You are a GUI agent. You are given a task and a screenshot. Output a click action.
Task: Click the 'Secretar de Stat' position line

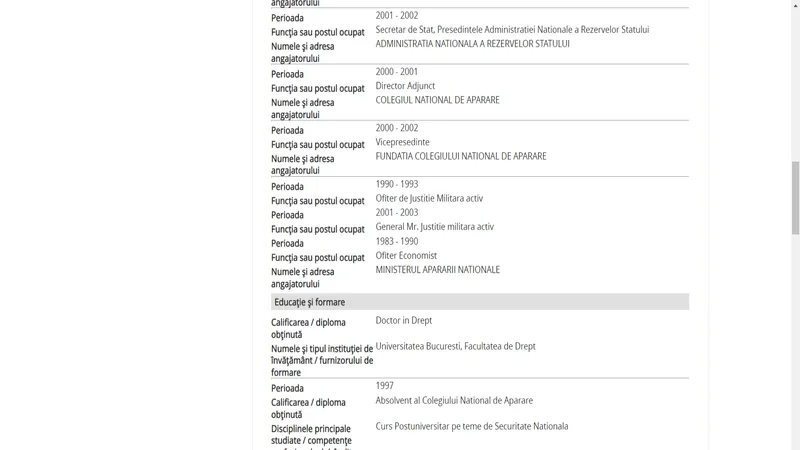click(512, 30)
